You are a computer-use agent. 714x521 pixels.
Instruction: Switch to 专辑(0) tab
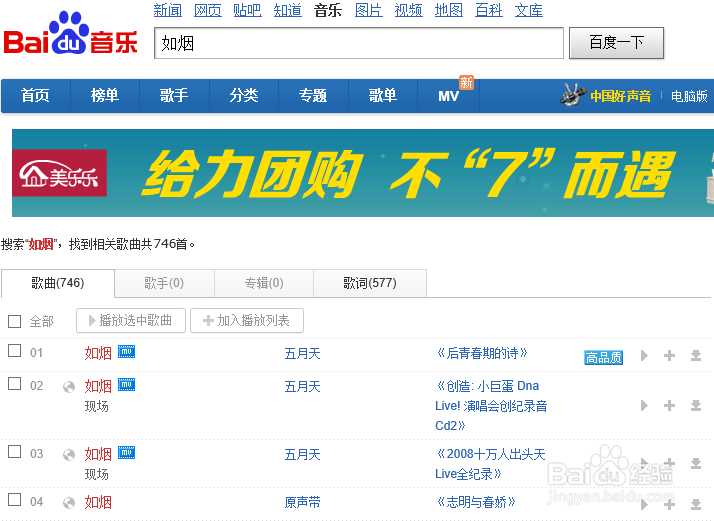264,283
